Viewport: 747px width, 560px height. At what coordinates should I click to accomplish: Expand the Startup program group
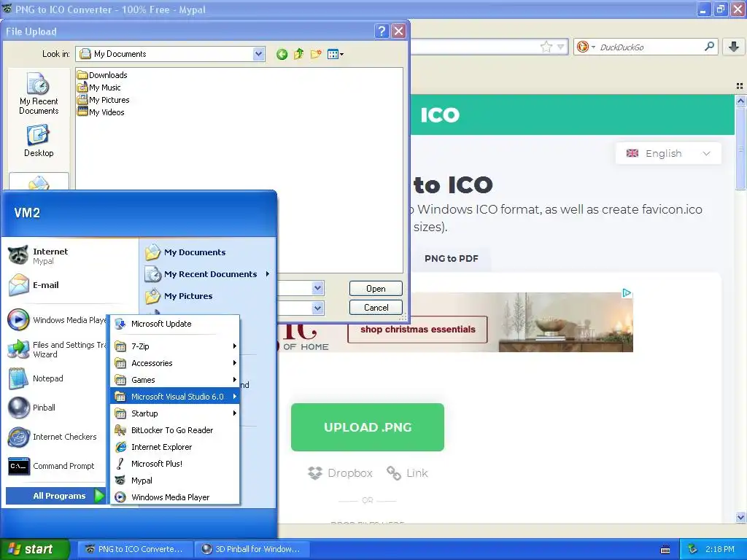tap(175, 413)
